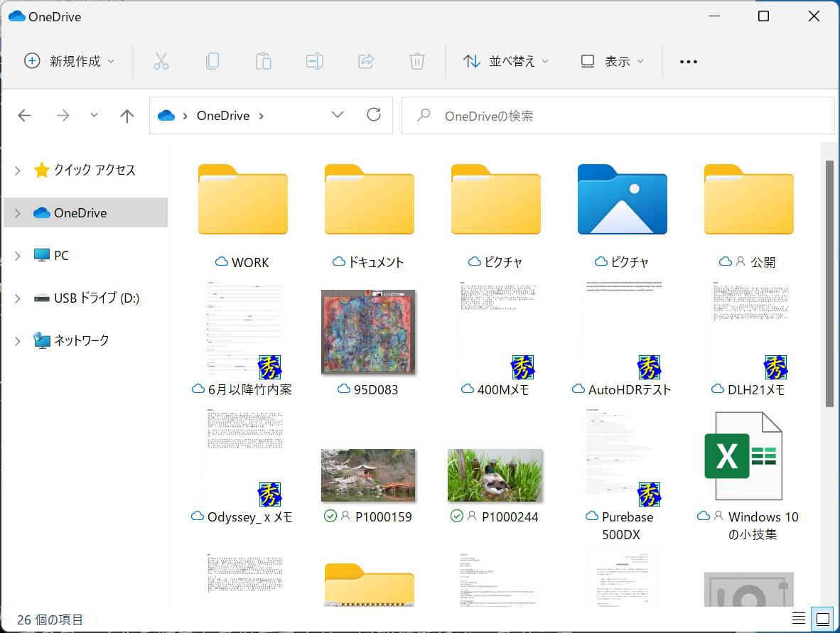
Task: Open recent locations dropdown chevron
Action: (x=95, y=115)
